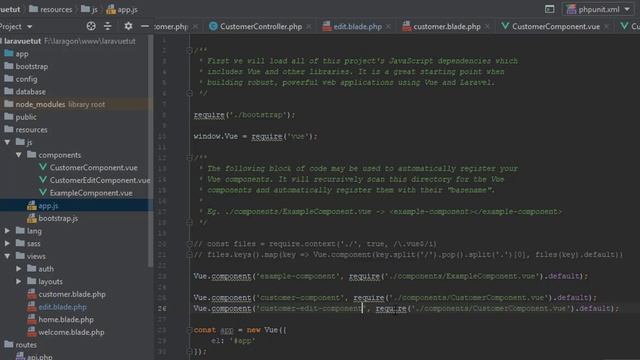The height and width of the screenshot is (360, 640).
Task: Click the scroll-from-source target icon
Action: [91, 26]
